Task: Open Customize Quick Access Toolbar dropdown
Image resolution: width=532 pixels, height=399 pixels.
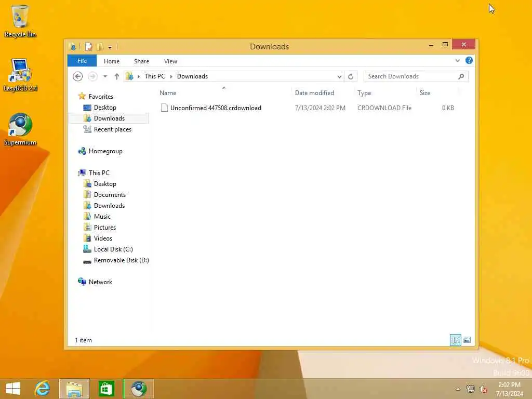Action: click(110, 47)
